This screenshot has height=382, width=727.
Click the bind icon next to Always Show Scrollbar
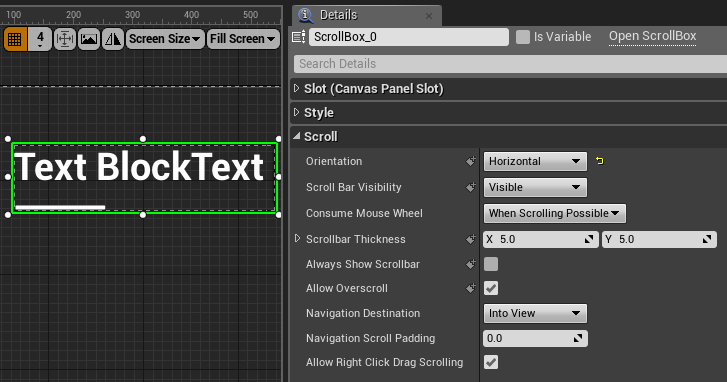coord(471,264)
